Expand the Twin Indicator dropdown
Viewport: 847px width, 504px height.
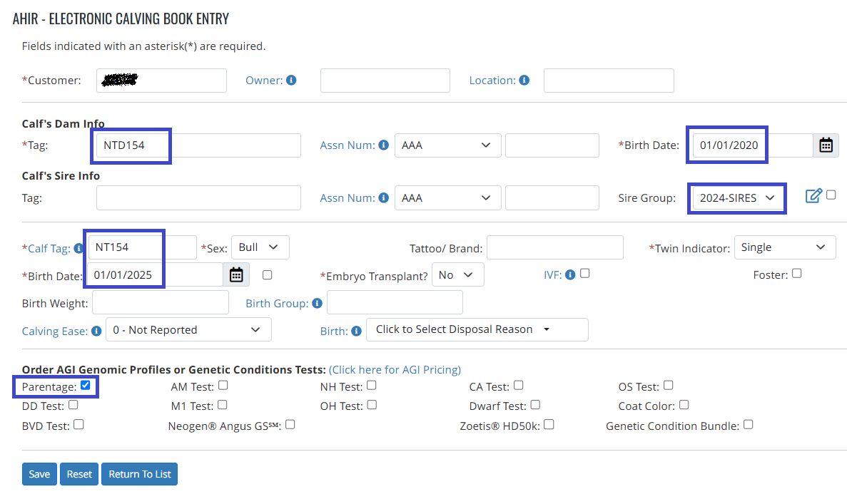pos(785,247)
